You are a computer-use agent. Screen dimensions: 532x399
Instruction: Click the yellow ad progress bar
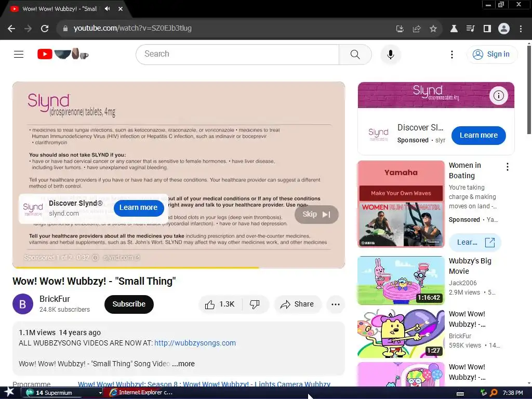[x=136, y=268]
